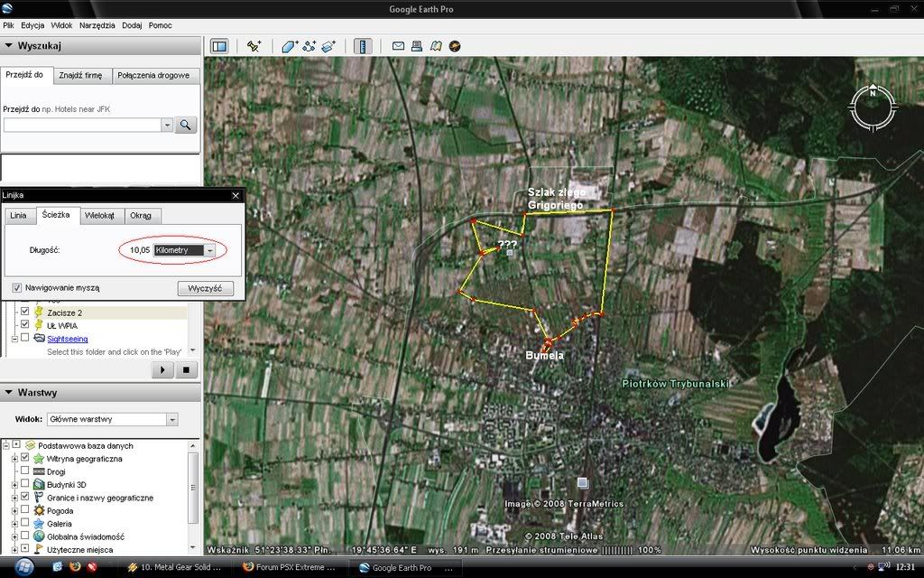Collapse the Podstawowa baza danych tree node
The width and height of the screenshot is (924, 578).
pos(6,445)
